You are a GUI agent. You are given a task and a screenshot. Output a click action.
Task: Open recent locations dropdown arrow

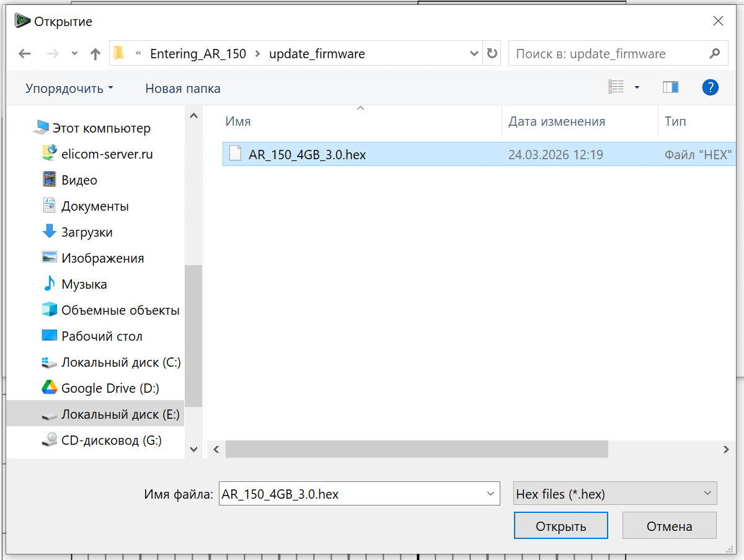click(75, 54)
